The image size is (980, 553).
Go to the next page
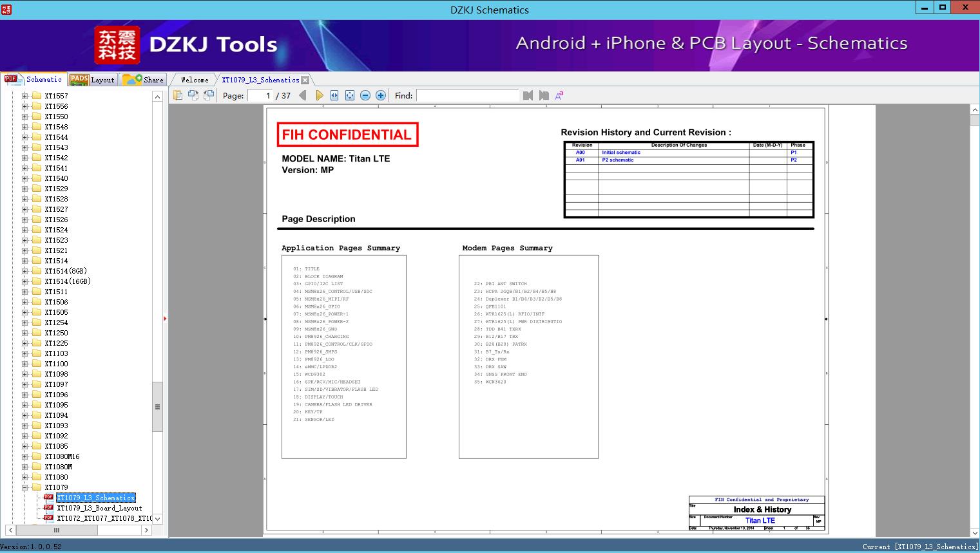[x=319, y=95]
